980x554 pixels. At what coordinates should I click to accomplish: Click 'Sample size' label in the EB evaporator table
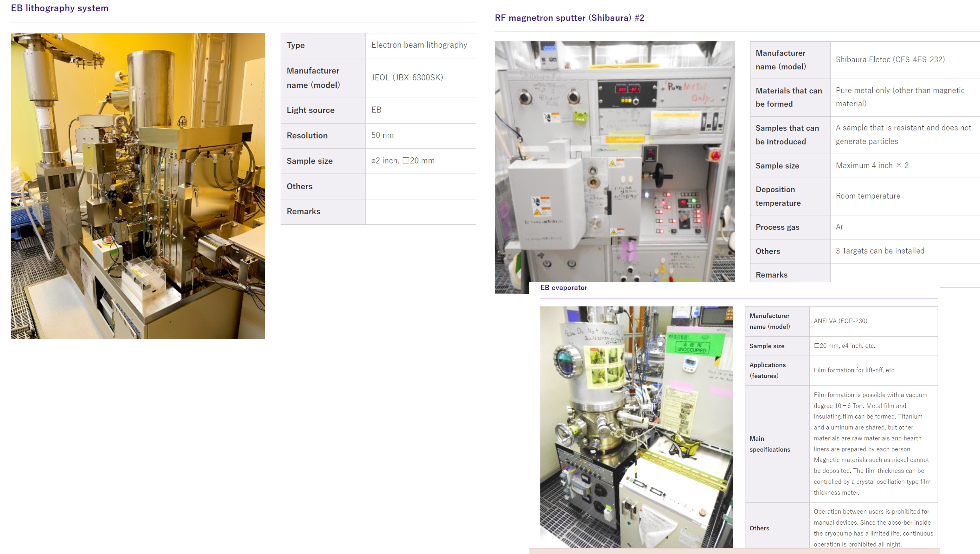[767, 346]
